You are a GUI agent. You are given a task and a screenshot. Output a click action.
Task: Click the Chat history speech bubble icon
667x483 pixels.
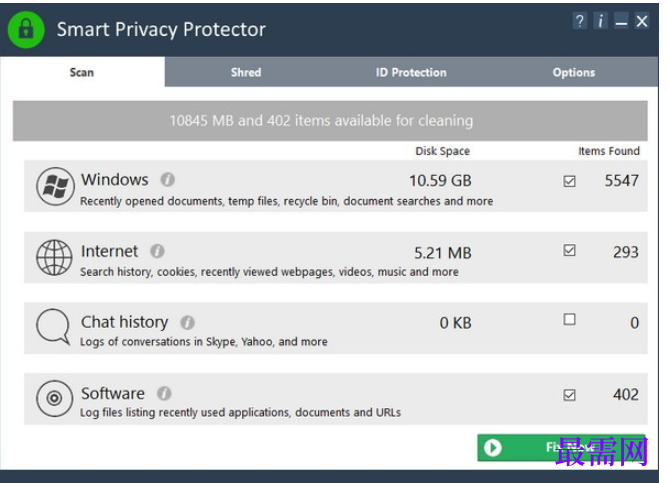54,327
